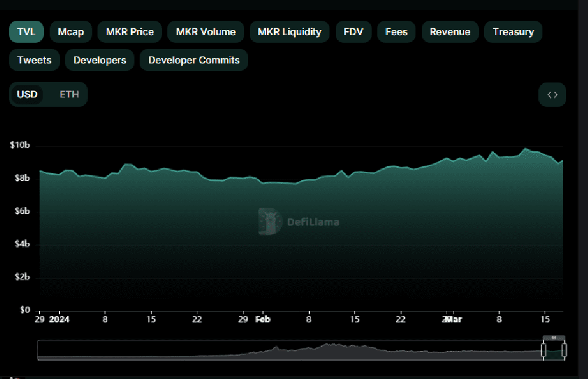Screen dimensions: 588x379
Task: Click the $8b y-axis label
Action: tap(22, 178)
